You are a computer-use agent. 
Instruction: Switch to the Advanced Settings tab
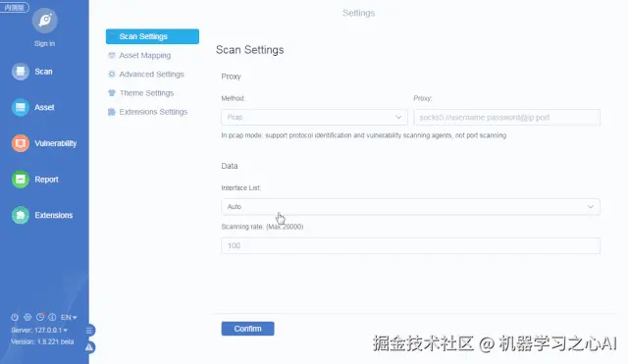[x=151, y=75]
